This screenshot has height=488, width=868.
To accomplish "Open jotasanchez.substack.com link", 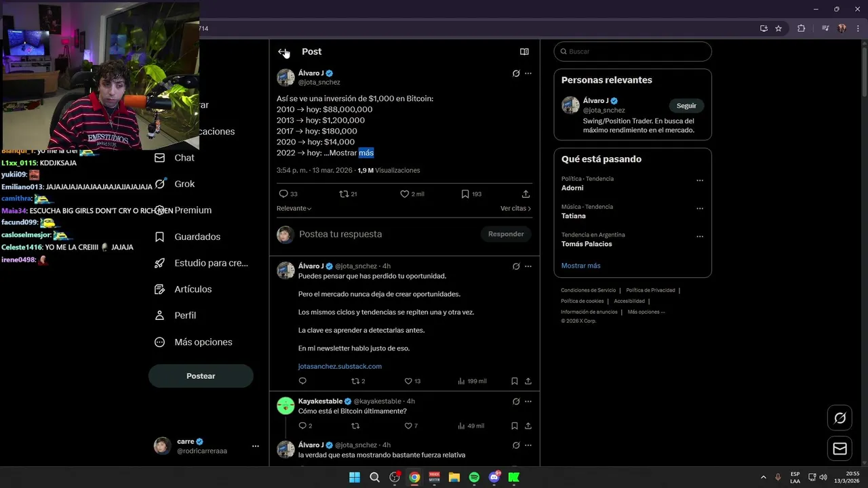I will point(340,366).
